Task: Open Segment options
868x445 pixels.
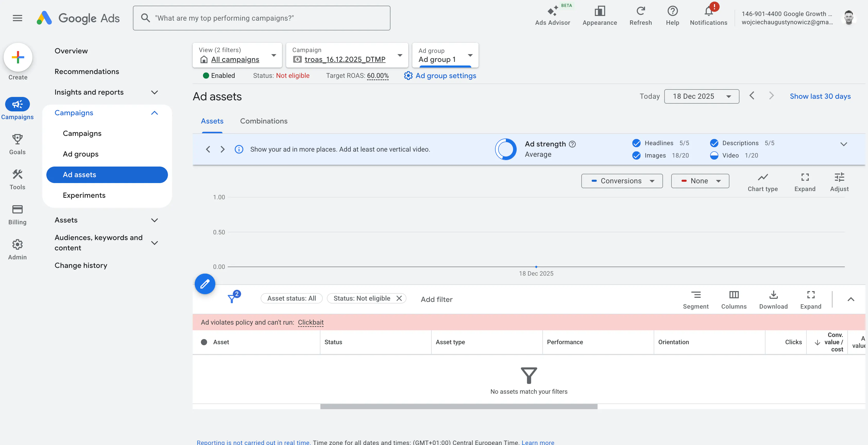Action: (x=695, y=300)
